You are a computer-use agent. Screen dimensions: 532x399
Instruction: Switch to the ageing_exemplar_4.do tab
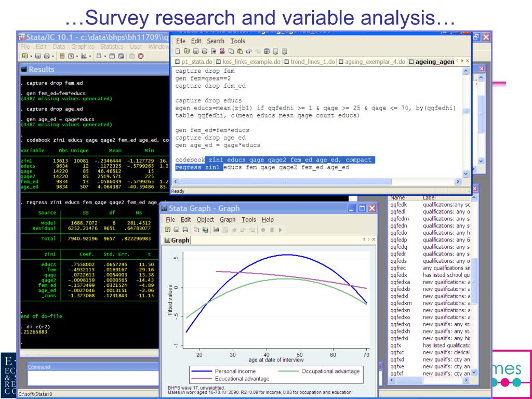click(372, 62)
